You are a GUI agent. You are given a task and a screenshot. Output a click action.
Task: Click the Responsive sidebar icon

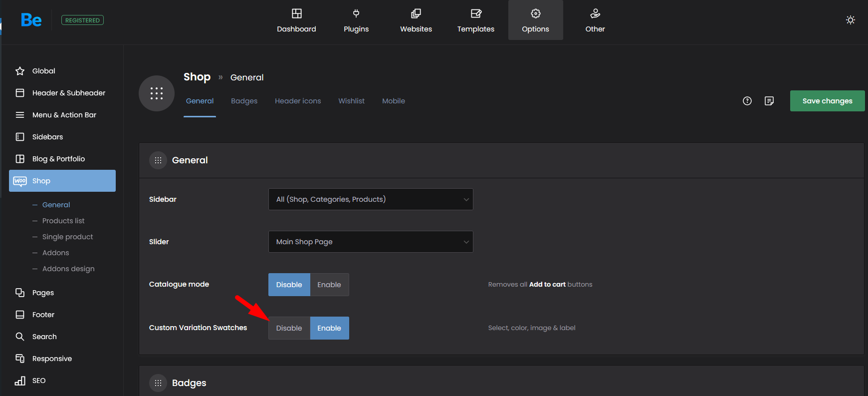pos(20,359)
